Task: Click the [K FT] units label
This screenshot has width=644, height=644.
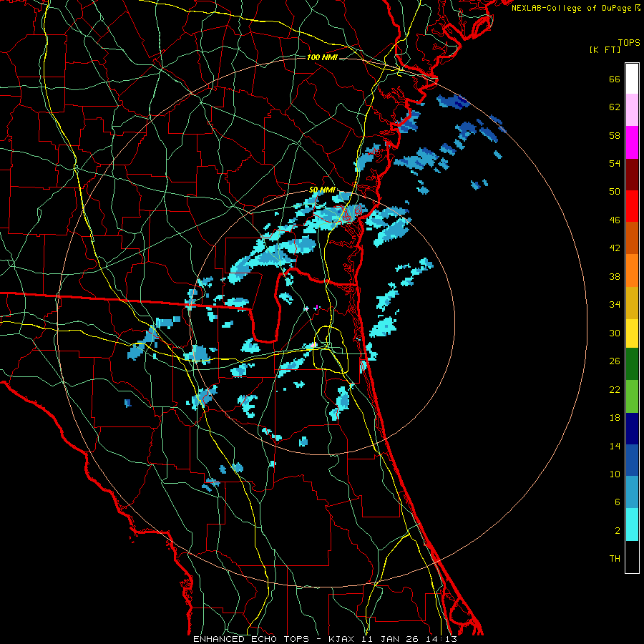Action: (605, 49)
